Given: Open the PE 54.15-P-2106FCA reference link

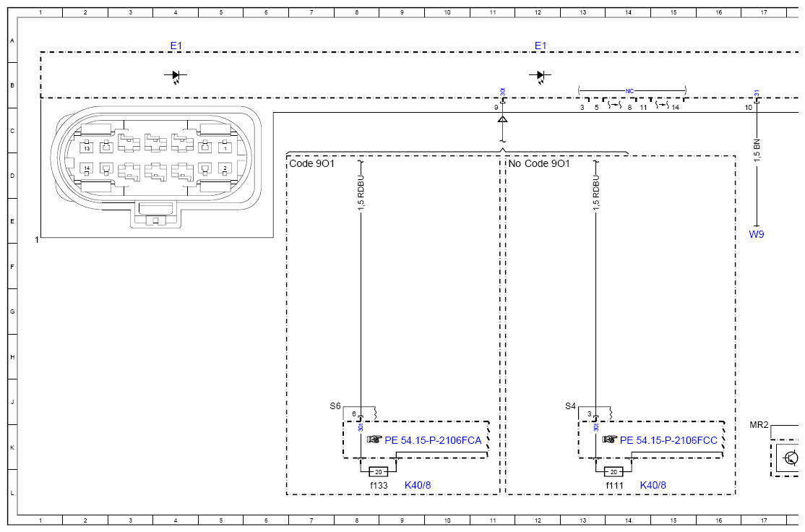Looking at the screenshot, I should click(x=433, y=440).
